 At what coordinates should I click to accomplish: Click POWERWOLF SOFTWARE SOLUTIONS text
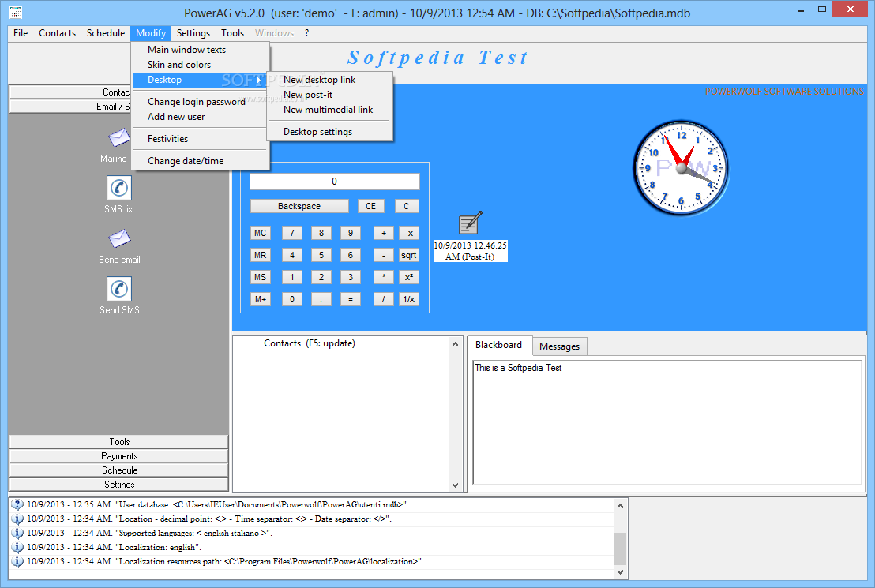pyautogui.click(x=784, y=91)
